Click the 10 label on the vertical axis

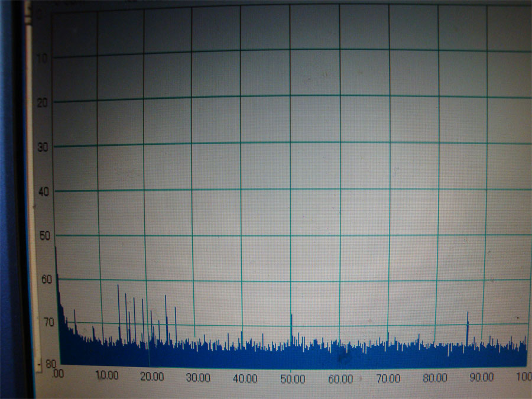44,57
